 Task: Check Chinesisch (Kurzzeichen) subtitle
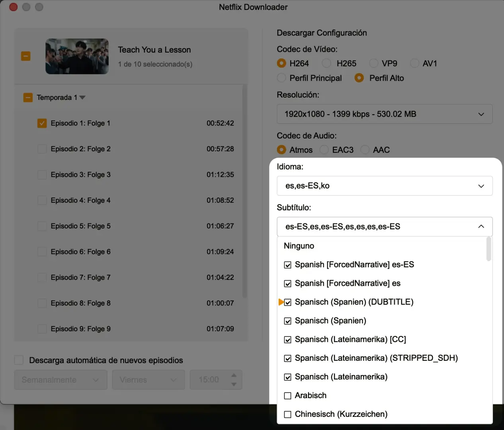pyautogui.click(x=288, y=414)
